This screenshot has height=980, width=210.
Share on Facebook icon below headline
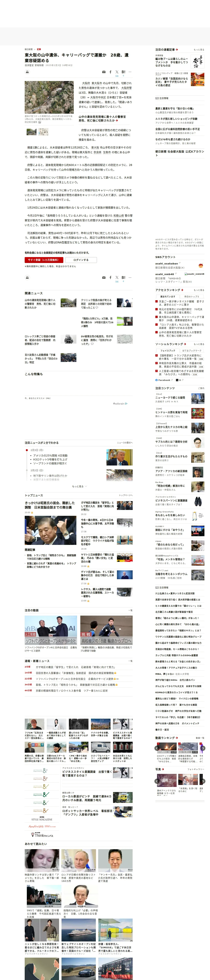[x=111, y=72]
